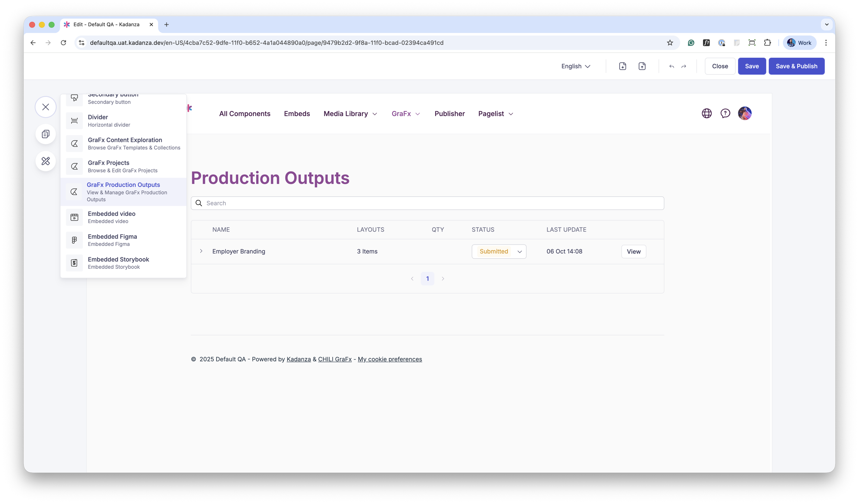Image resolution: width=859 pixels, height=504 pixels.
Task: Click the View button for Employer Branding
Action: (x=633, y=251)
